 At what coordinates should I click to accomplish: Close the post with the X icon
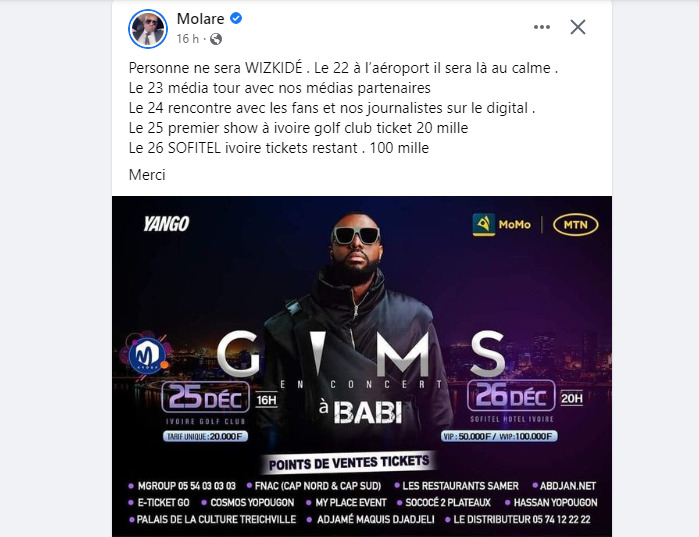click(578, 27)
